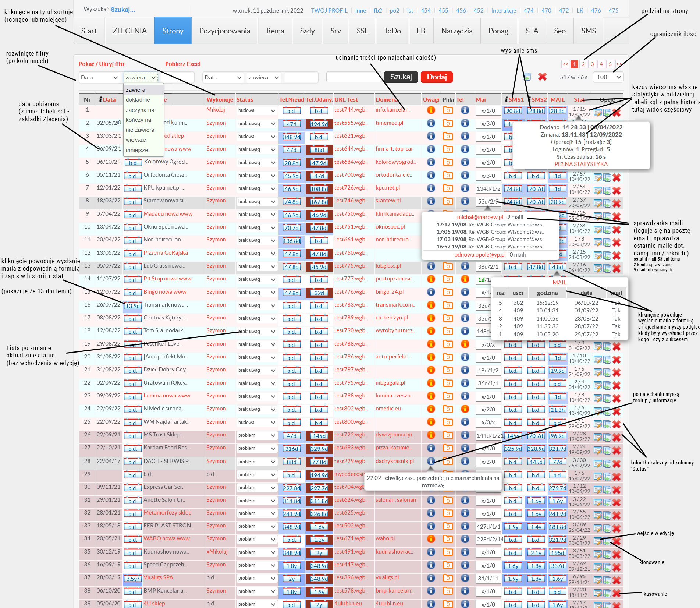Open the rows-per-page dropdown showing 100

tap(608, 77)
